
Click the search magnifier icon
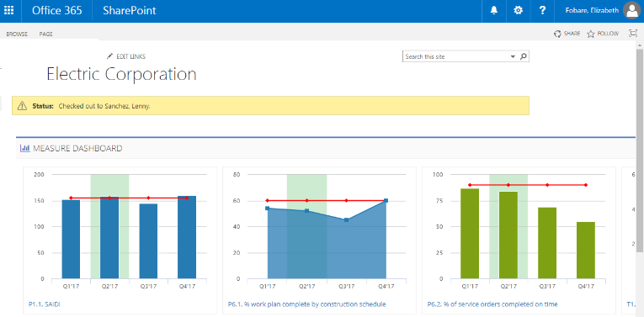tap(524, 56)
